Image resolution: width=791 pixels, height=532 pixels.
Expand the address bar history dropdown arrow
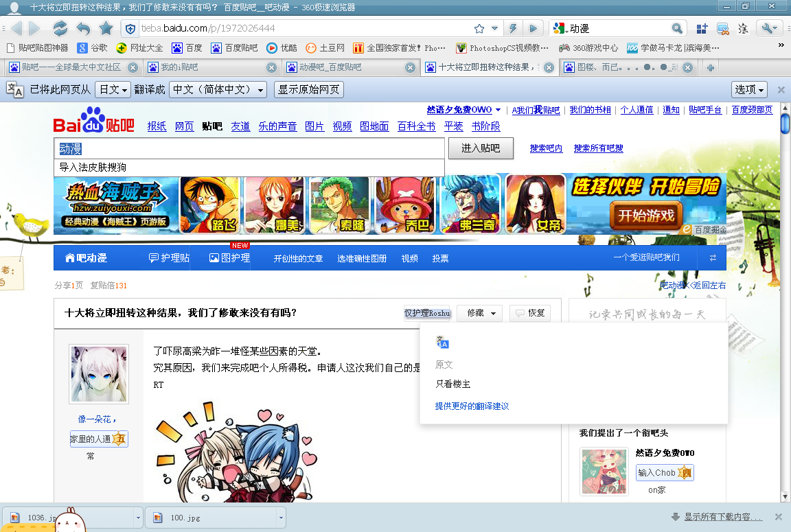tap(495, 29)
